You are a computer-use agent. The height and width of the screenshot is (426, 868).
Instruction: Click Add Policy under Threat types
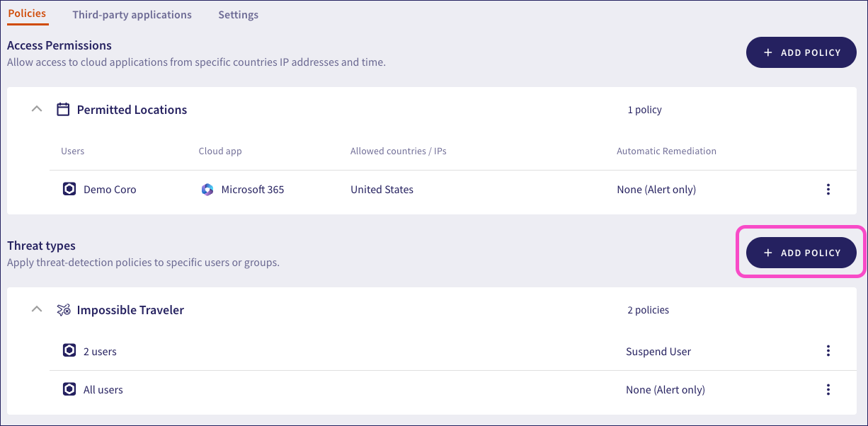801,253
